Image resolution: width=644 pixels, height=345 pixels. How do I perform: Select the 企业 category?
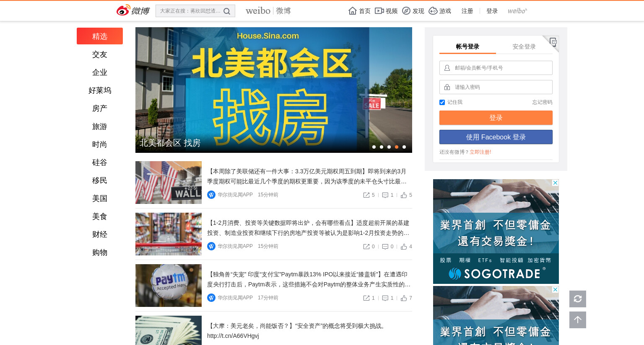point(100,72)
